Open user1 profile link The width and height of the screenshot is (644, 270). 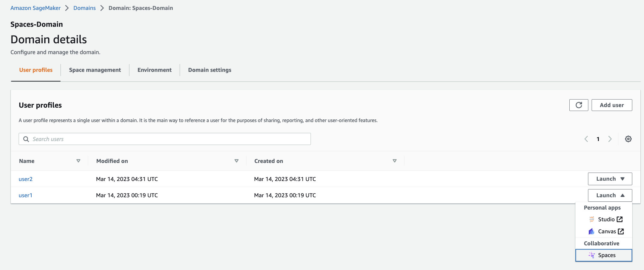pos(26,195)
